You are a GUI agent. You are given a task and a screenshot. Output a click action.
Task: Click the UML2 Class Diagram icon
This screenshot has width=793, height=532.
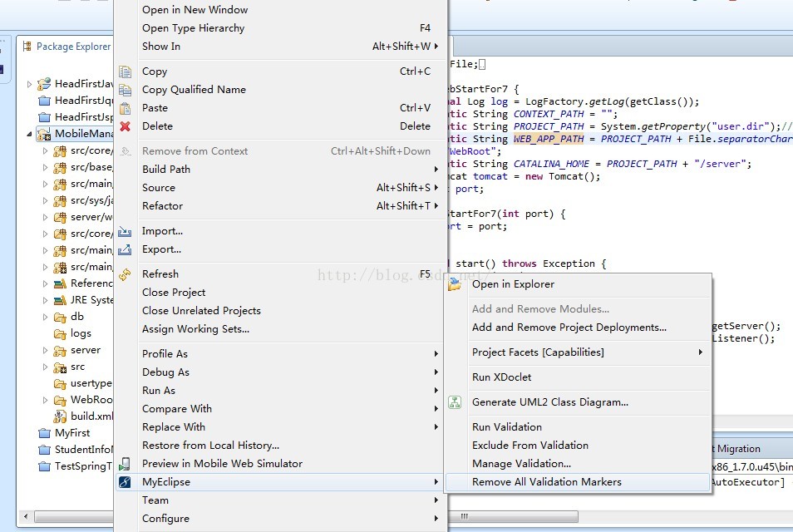coord(455,402)
